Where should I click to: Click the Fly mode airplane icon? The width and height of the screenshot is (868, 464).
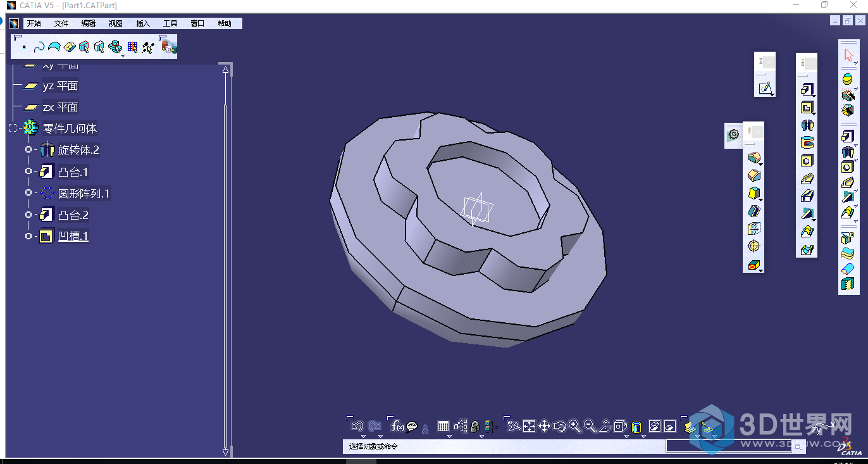[x=514, y=426]
